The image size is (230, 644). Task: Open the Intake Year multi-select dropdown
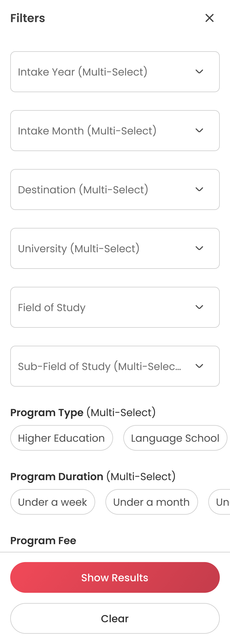point(100,72)
